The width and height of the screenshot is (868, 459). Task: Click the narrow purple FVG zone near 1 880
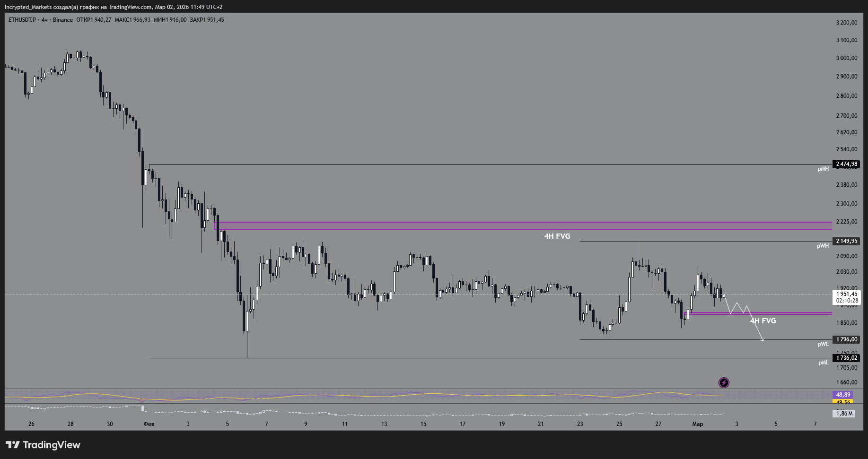(x=758, y=313)
